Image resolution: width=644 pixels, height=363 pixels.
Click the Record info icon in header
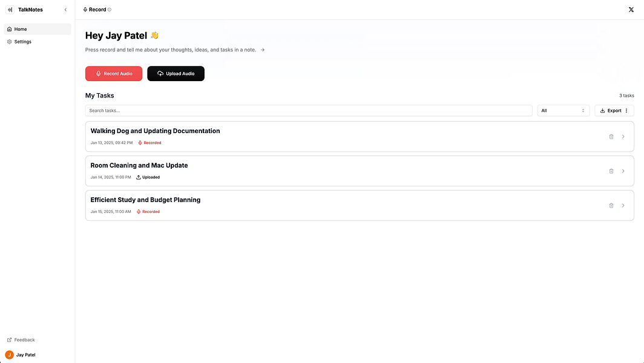pos(110,10)
